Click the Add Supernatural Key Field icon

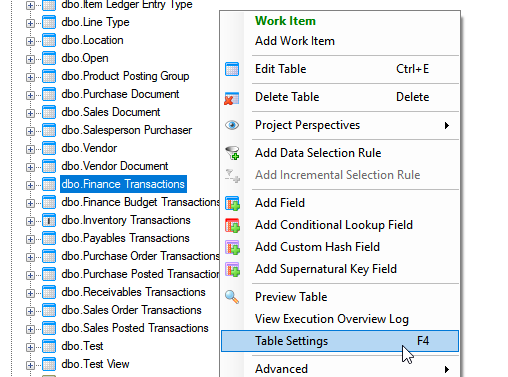(x=233, y=269)
